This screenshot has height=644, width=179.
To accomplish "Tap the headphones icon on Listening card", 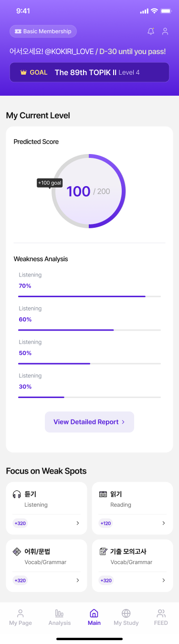I will point(17,495).
